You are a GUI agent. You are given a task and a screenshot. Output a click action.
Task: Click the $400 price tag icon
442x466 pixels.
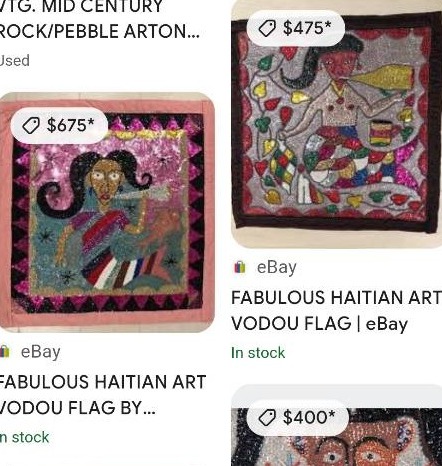(267, 417)
